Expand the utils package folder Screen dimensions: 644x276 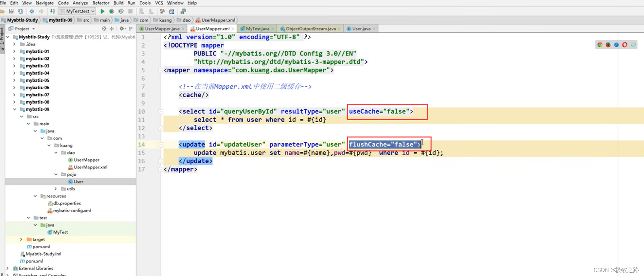click(56, 189)
